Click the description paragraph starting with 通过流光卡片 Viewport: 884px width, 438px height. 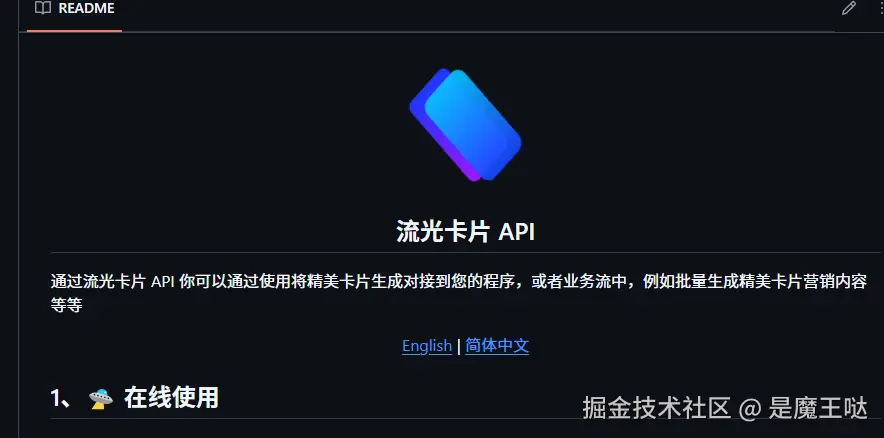coord(459,293)
